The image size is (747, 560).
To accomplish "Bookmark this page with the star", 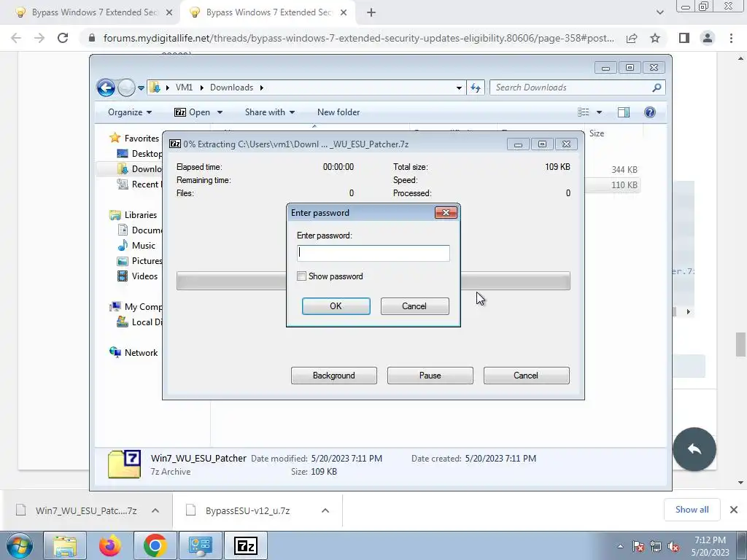I will [x=655, y=38].
